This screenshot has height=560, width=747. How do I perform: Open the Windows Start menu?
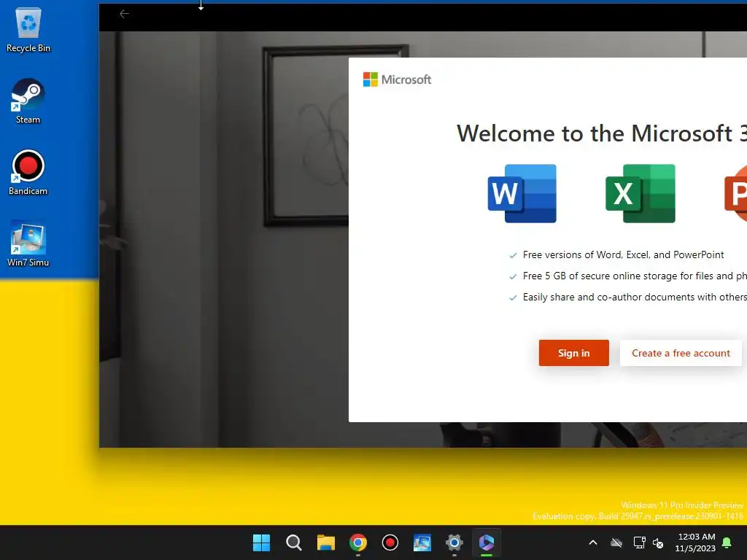pyautogui.click(x=261, y=542)
